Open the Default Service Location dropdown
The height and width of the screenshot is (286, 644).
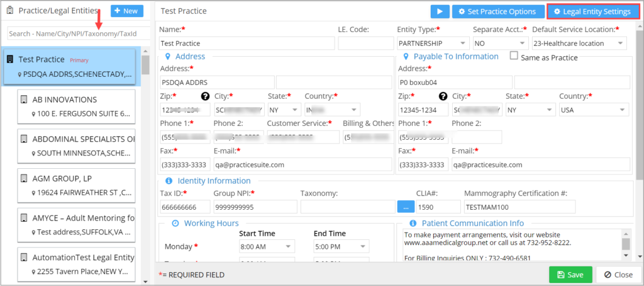click(x=579, y=43)
